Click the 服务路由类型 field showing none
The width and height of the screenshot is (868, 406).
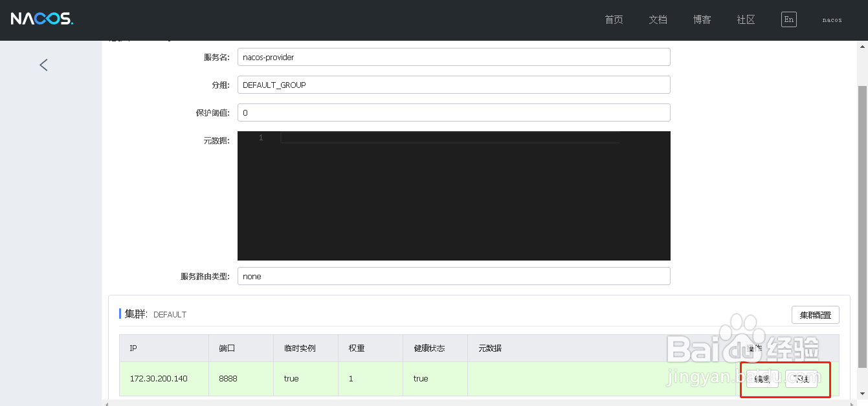[x=454, y=276]
